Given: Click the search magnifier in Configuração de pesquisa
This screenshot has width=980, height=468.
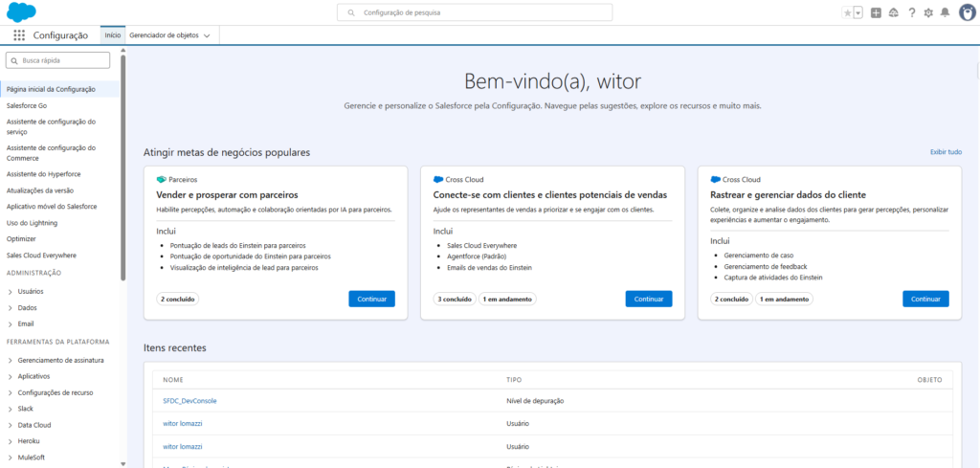Looking at the screenshot, I should click(x=352, y=12).
